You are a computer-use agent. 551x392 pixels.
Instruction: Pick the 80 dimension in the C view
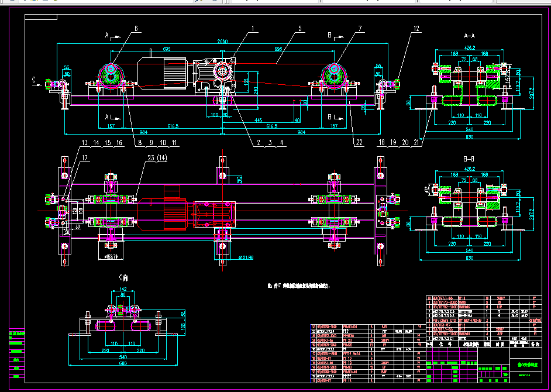pos(123,295)
